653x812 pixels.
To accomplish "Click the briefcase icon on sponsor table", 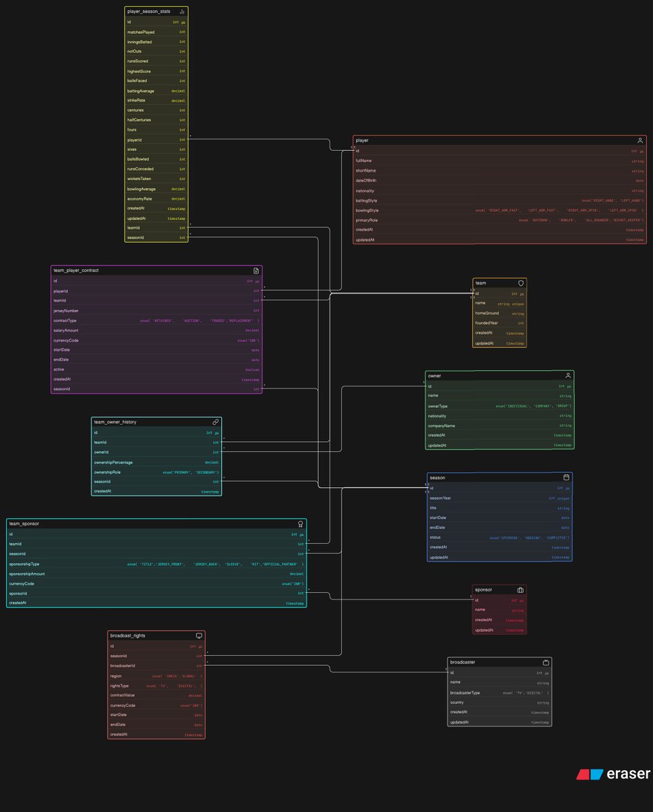I will pyautogui.click(x=520, y=589).
